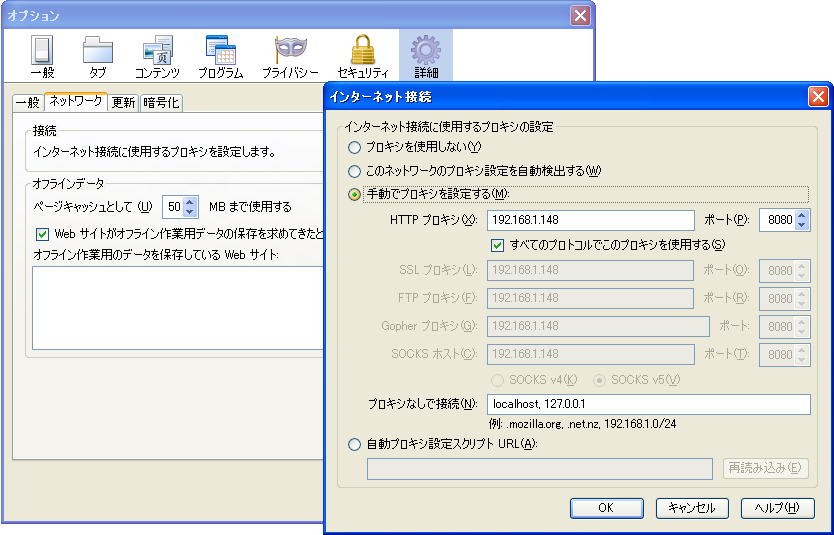Open the 一般 (General) options icon
The width and height of the screenshot is (834, 535).
point(42,56)
